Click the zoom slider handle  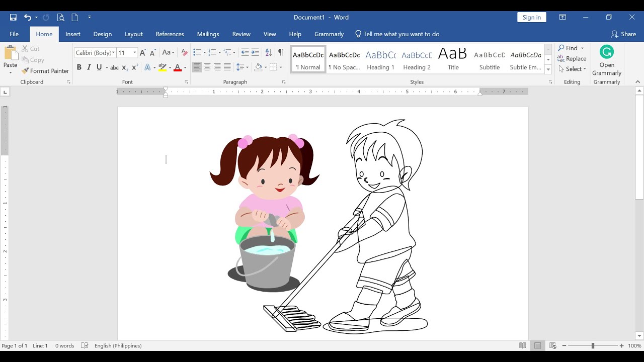pyautogui.click(x=593, y=346)
